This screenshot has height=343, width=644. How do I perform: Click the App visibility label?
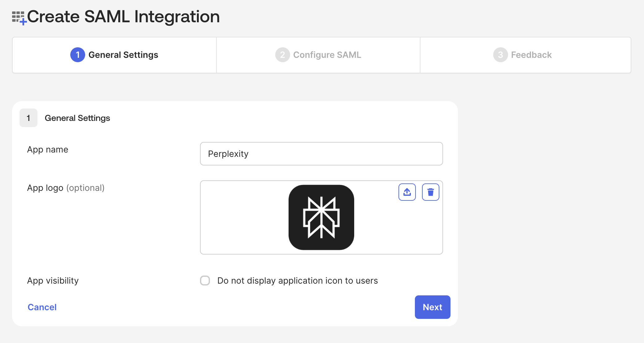(53, 281)
